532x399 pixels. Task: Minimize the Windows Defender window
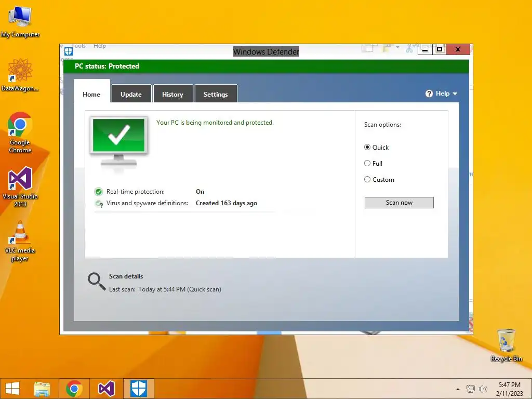[x=425, y=49]
